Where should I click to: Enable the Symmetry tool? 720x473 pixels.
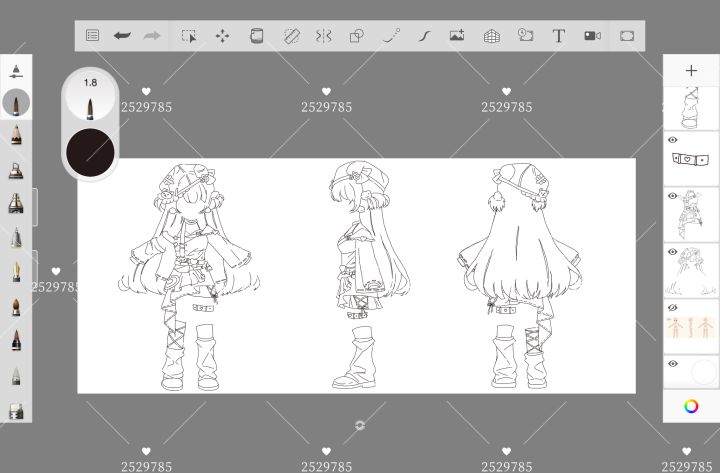pyautogui.click(x=324, y=36)
